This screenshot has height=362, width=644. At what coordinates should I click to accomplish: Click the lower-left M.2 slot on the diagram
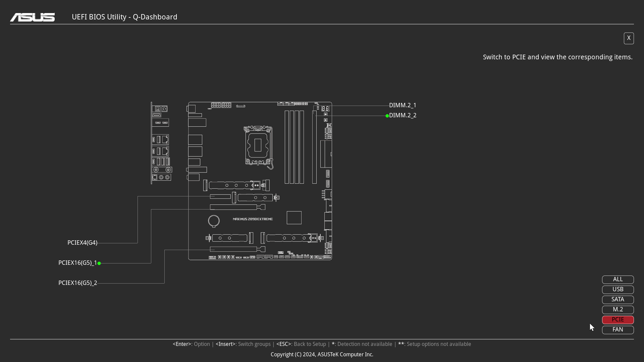(x=229, y=238)
